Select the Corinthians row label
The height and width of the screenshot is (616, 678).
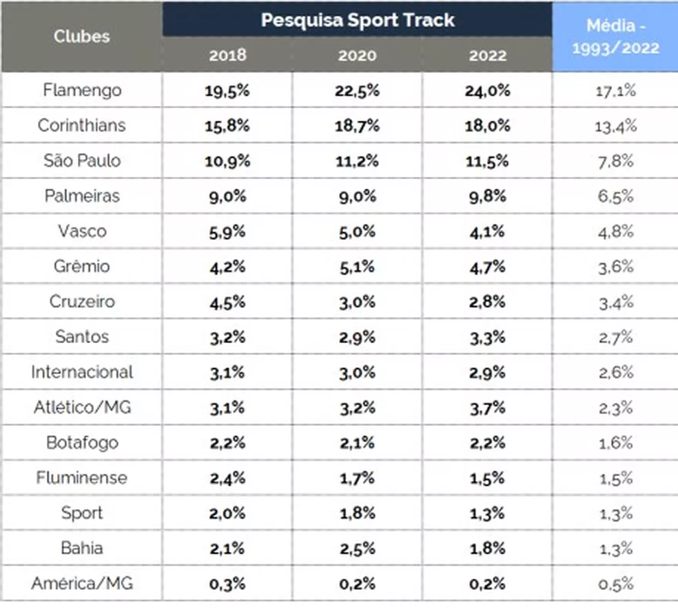(81, 125)
